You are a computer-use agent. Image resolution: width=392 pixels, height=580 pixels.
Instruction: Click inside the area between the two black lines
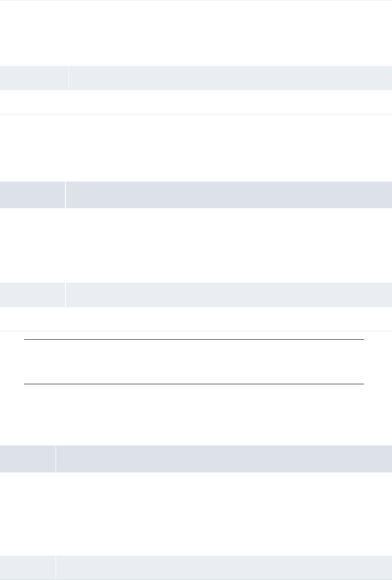[193, 362]
